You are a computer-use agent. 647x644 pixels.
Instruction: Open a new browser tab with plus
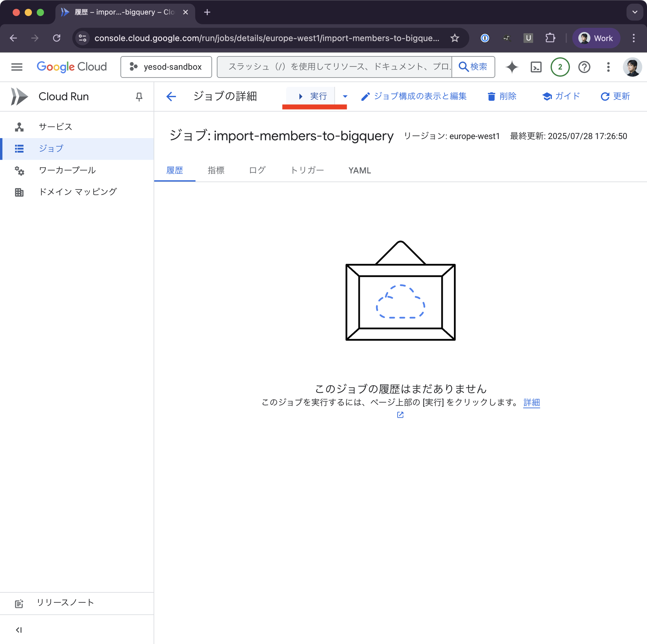[207, 12]
